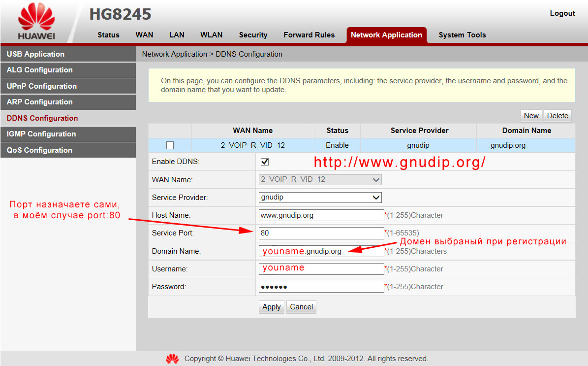Select ARP Configuration in sidebar
The height and width of the screenshot is (366, 588).
[68, 102]
